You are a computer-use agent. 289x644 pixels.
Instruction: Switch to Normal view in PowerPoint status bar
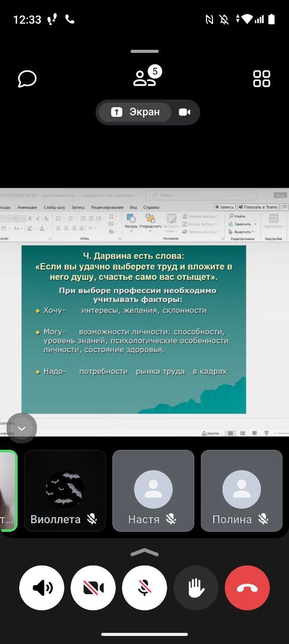click(231, 433)
